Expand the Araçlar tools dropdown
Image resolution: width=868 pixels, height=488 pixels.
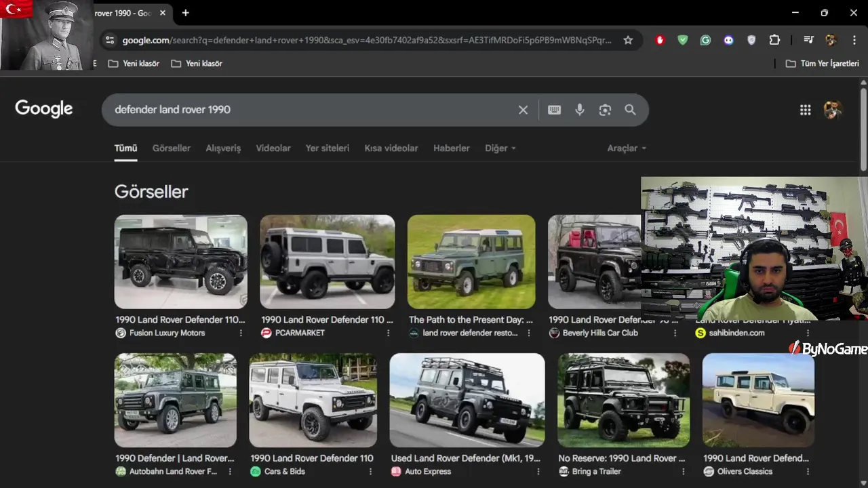click(x=627, y=148)
